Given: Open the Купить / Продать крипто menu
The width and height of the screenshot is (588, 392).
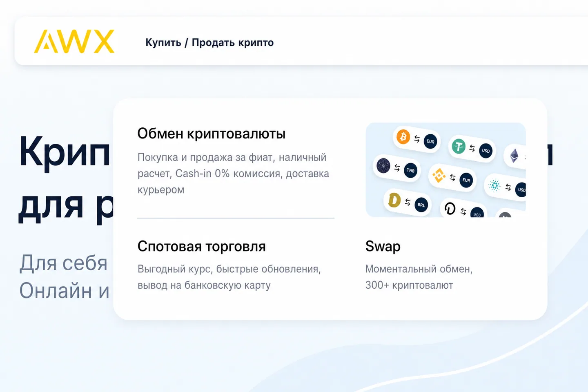Looking at the screenshot, I should pyautogui.click(x=209, y=42).
